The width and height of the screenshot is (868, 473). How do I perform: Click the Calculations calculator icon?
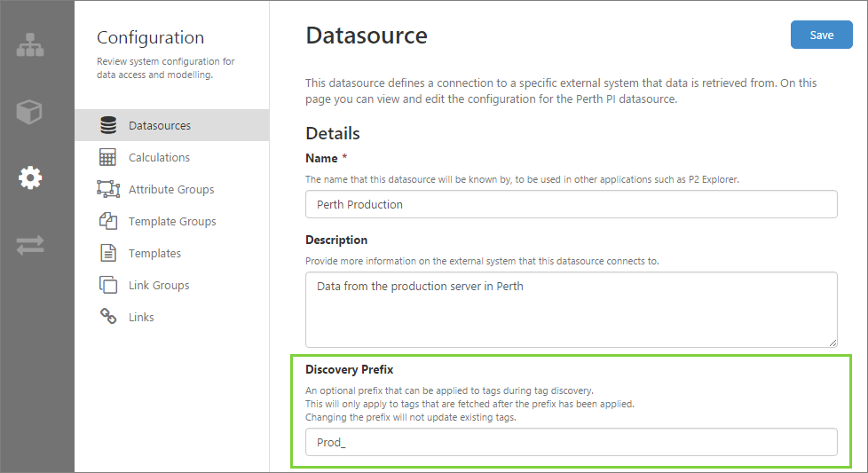coord(108,157)
